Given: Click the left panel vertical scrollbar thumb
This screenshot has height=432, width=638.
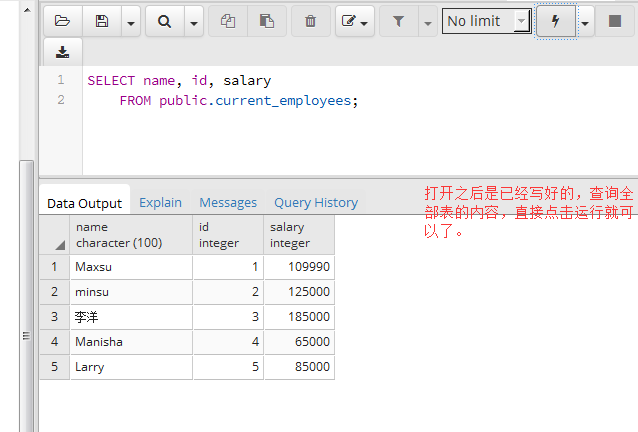Looking at the screenshot, I should point(26,296).
